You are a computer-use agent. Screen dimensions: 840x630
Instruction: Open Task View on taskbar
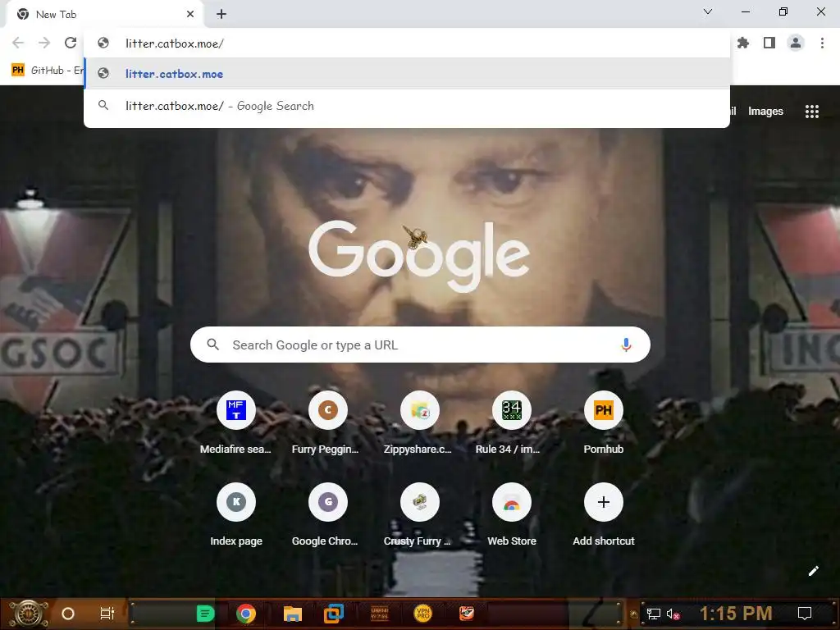pyautogui.click(x=107, y=614)
